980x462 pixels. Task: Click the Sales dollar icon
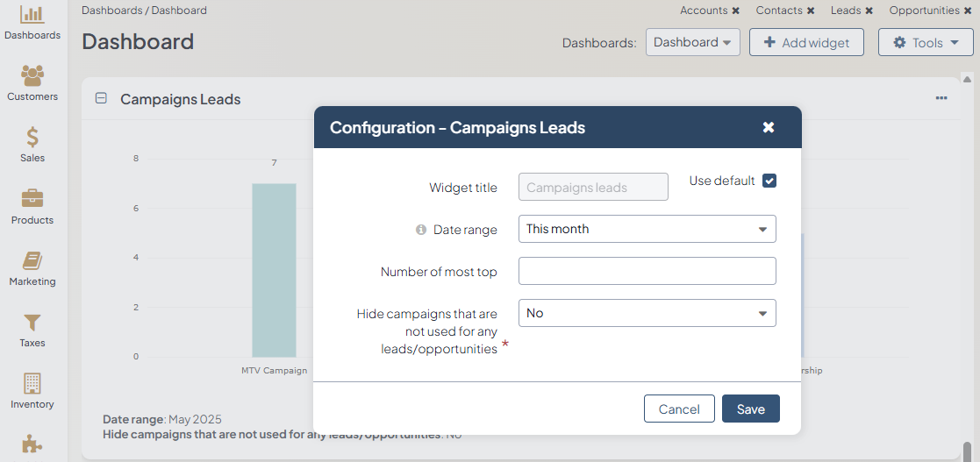click(32, 139)
